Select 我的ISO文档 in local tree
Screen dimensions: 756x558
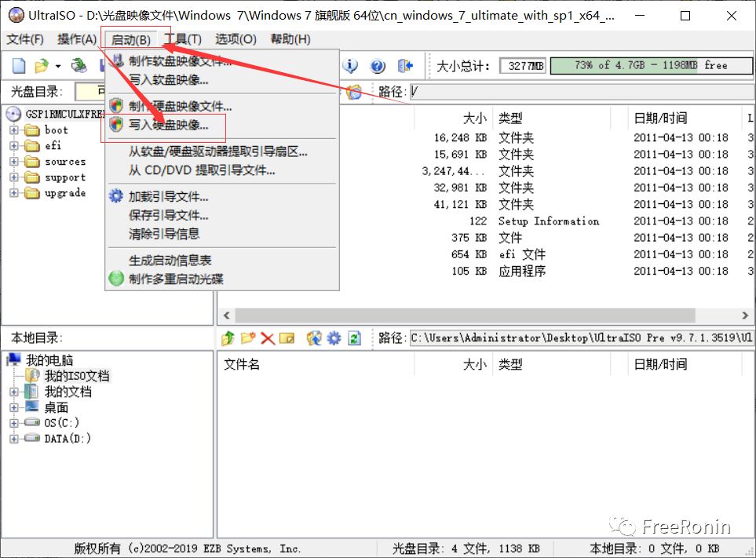77,376
